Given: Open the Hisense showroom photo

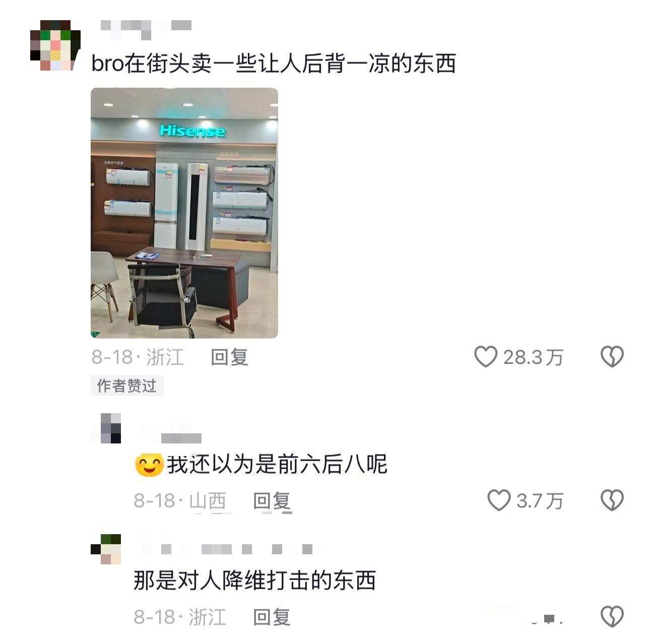Looking at the screenshot, I should point(184,213).
